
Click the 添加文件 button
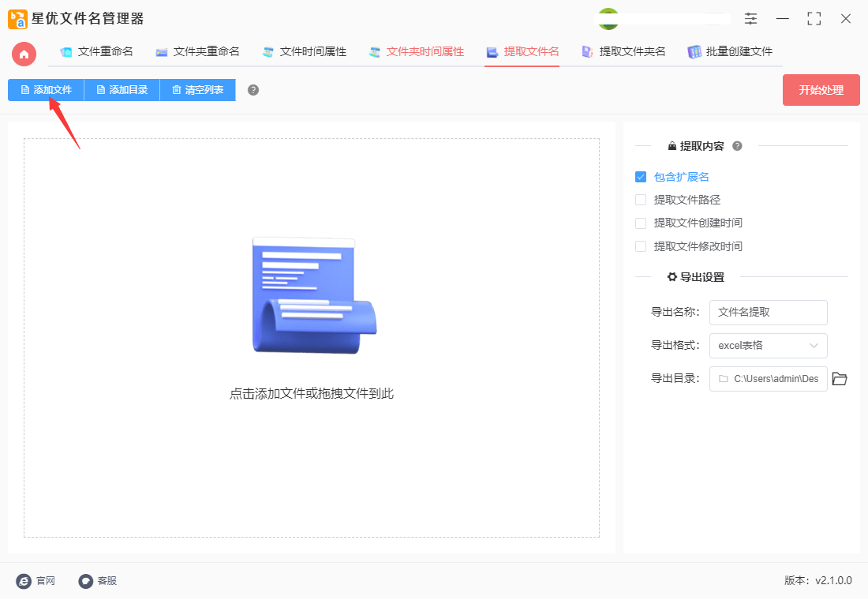46,90
